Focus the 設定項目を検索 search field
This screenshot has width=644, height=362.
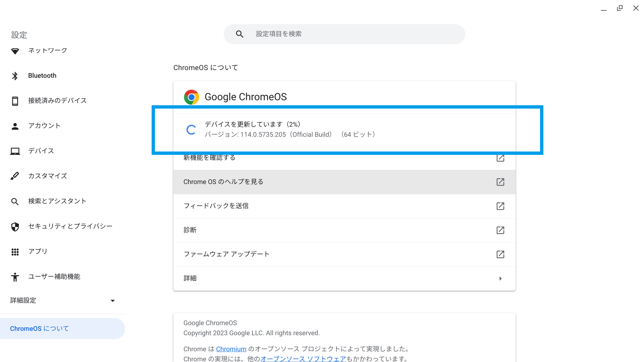coord(344,34)
